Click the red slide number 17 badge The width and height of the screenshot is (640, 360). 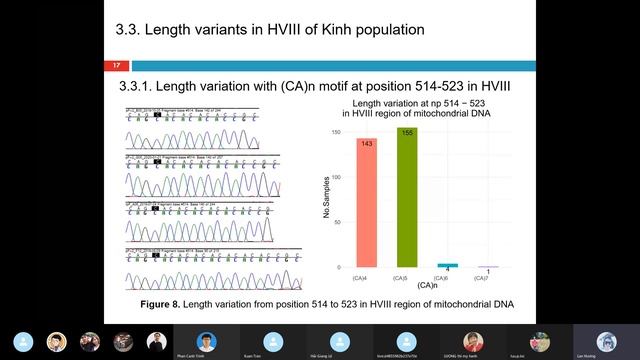click(x=117, y=65)
